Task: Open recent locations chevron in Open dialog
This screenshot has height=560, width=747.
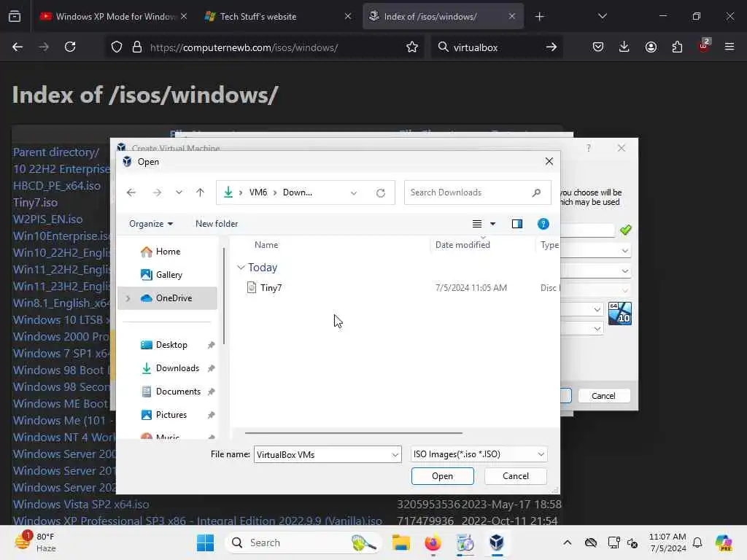Action: pos(179,192)
